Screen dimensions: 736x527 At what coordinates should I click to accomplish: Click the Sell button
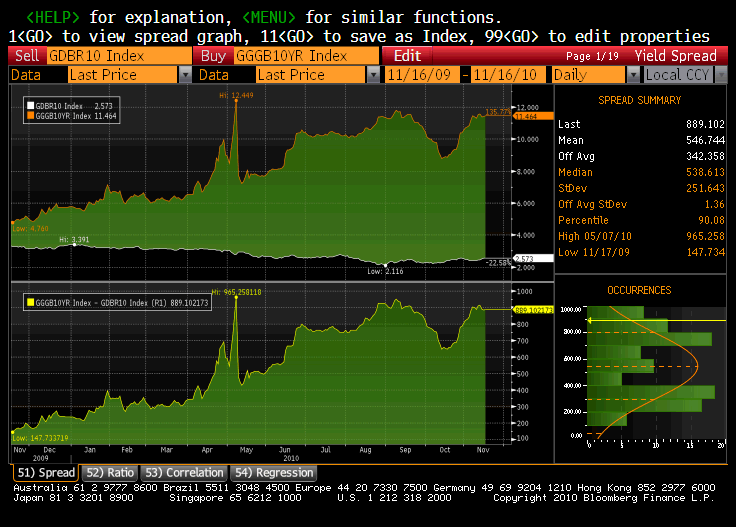tap(28, 56)
